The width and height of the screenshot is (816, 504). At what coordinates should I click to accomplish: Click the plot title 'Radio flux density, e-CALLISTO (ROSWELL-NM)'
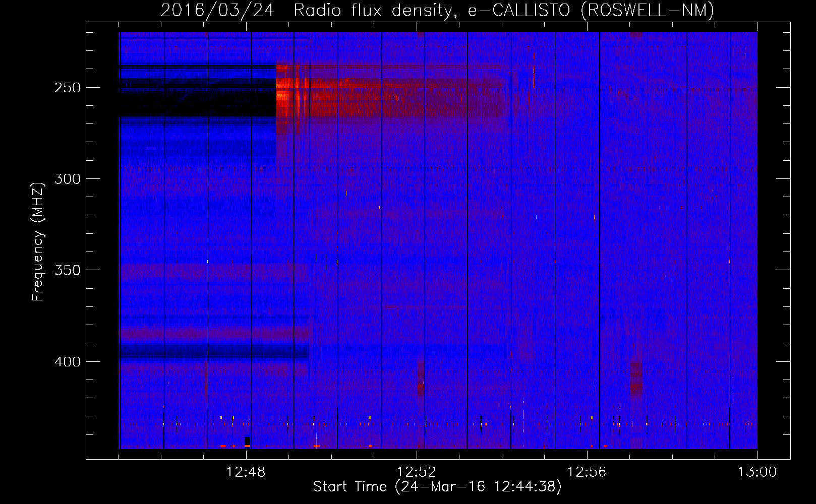click(x=503, y=10)
